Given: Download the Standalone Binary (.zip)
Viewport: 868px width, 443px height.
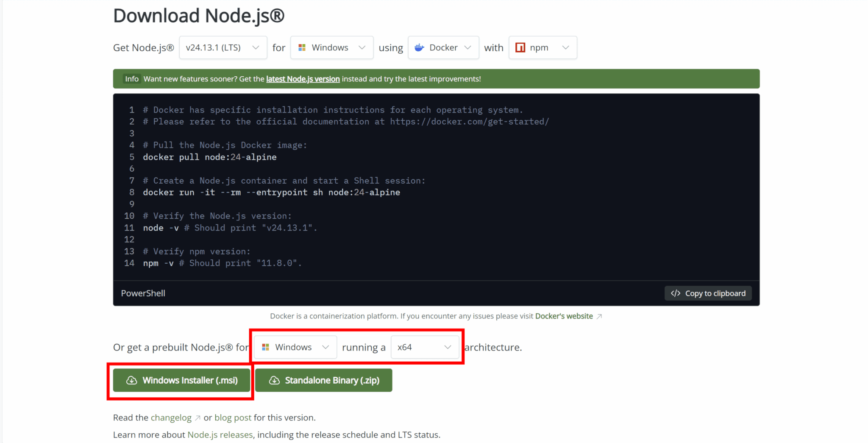Looking at the screenshot, I should [x=324, y=380].
